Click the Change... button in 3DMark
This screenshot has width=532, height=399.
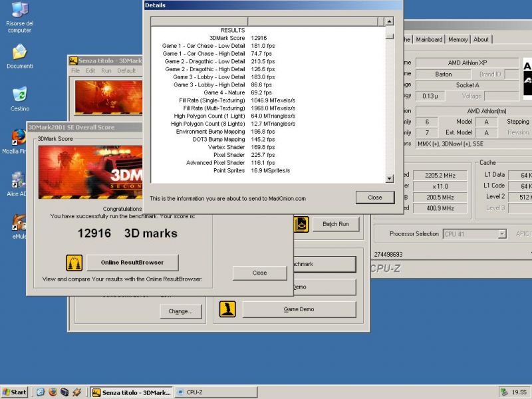point(180,311)
